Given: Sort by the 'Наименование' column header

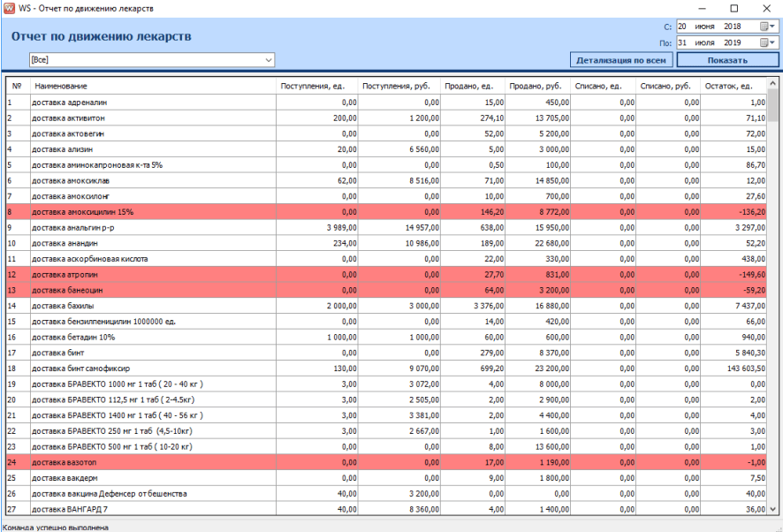Looking at the screenshot, I should (x=60, y=86).
